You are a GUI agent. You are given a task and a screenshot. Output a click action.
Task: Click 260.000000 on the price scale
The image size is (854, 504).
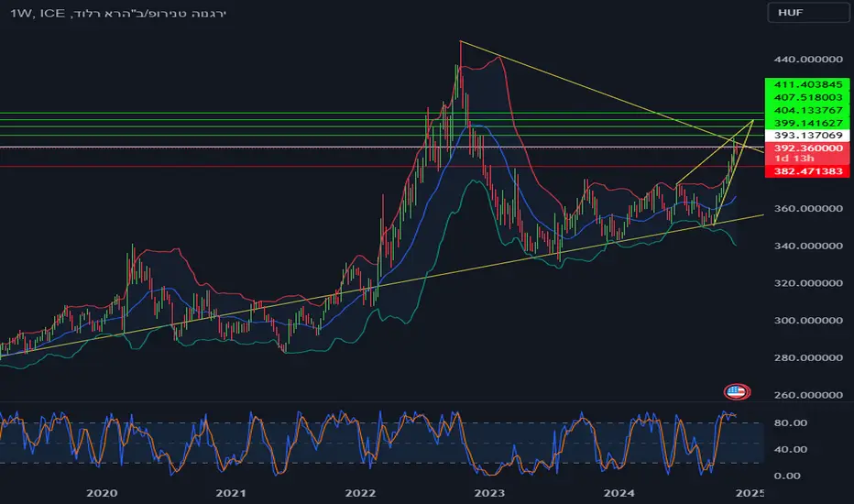pos(808,394)
